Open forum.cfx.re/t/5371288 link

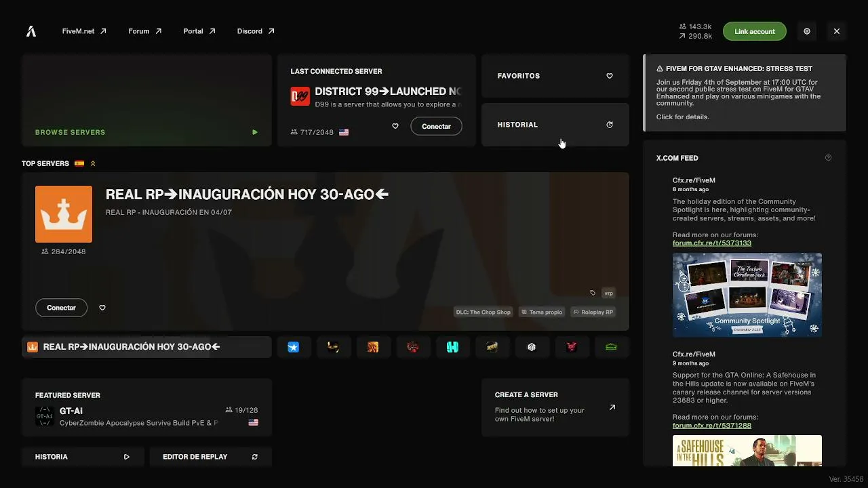[x=712, y=426]
